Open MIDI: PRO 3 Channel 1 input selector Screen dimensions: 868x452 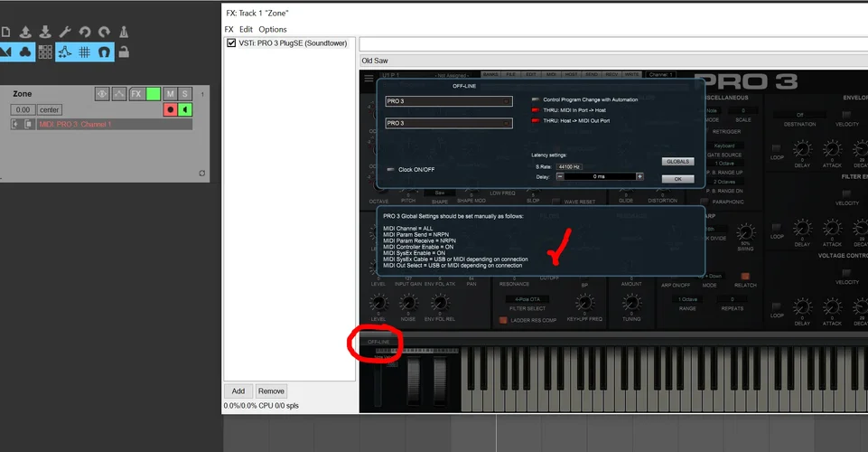pos(115,124)
